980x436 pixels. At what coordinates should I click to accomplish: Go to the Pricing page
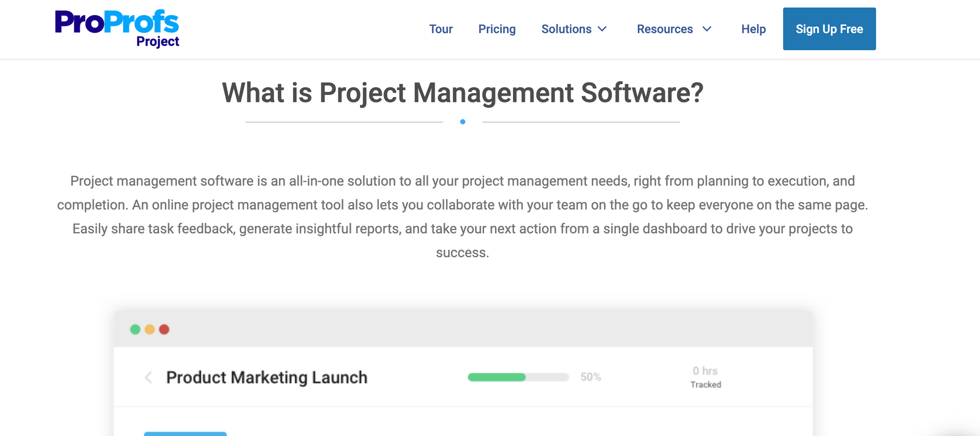tap(497, 29)
